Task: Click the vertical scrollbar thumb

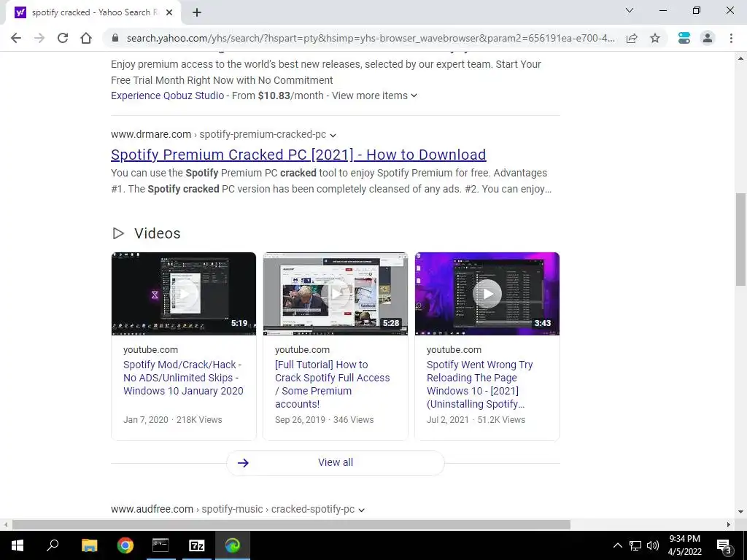Action: [740, 239]
